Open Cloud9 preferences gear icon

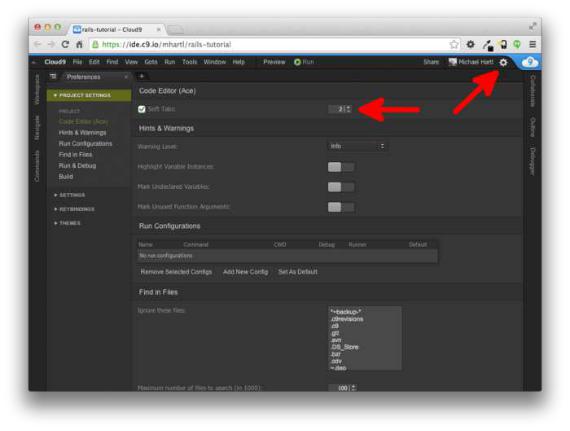click(x=503, y=62)
